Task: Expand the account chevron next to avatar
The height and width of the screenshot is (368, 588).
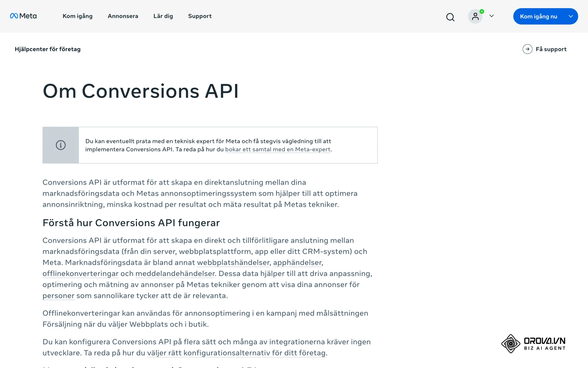Action: pos(491,16)
